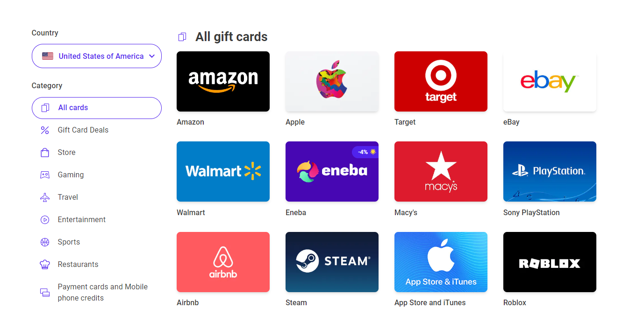Viewport: 644px width, 315px height.
Task: Click the Payment cards icon
Action: click(45, 293)
